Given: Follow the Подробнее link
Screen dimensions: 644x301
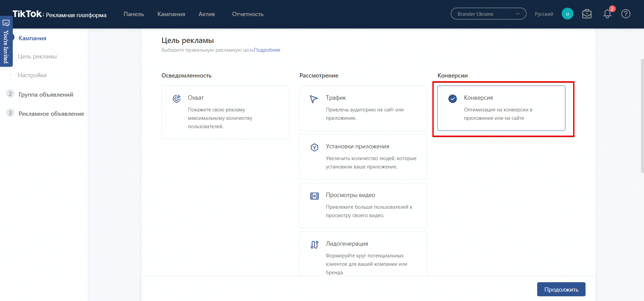Looking at the screenshot, I should pyautogui.click(x=267, y=50).
